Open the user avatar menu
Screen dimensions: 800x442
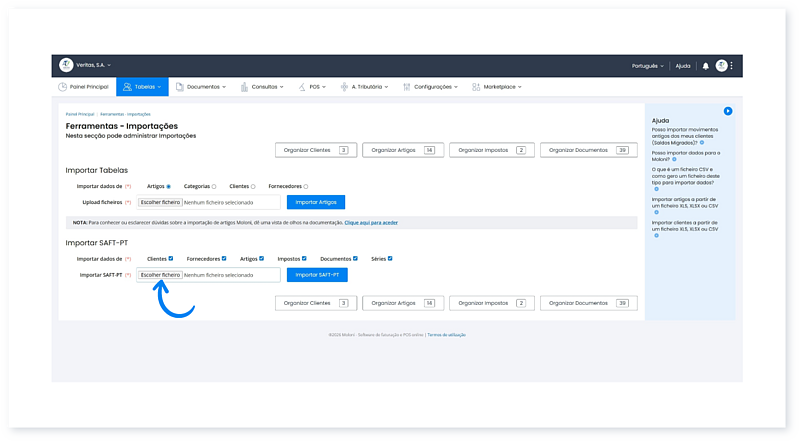point(721,66)
